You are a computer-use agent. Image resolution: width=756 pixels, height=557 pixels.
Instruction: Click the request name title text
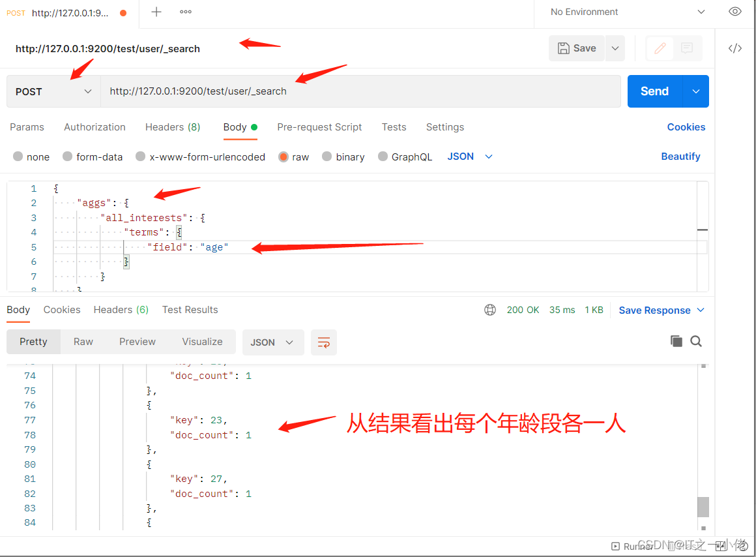coord(108,49)
